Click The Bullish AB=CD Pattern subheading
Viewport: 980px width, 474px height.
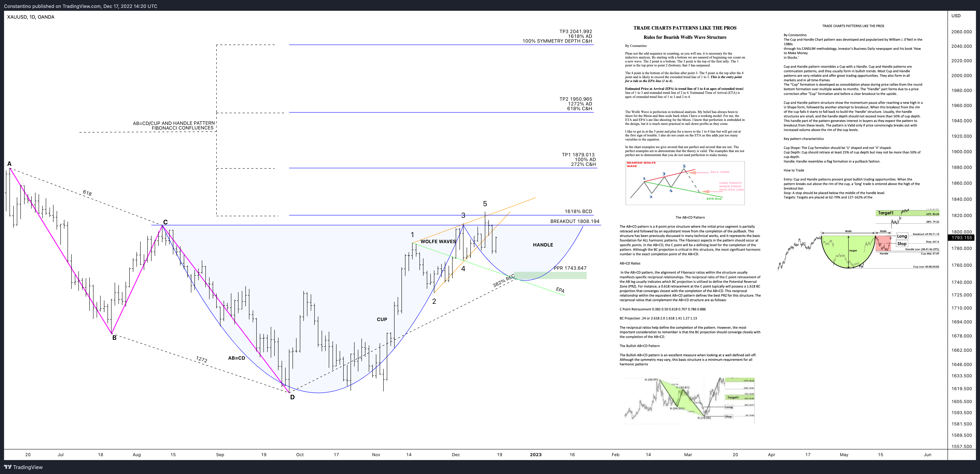point(640,346)
